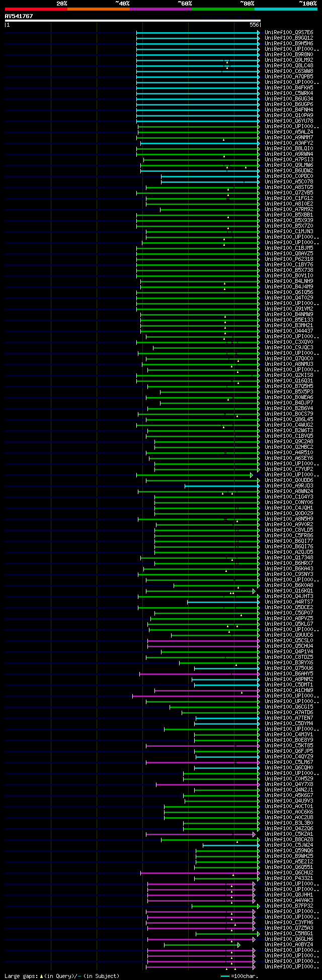
Task: Select label UniRef100_C0PDC0
Action: click(289, 176)
